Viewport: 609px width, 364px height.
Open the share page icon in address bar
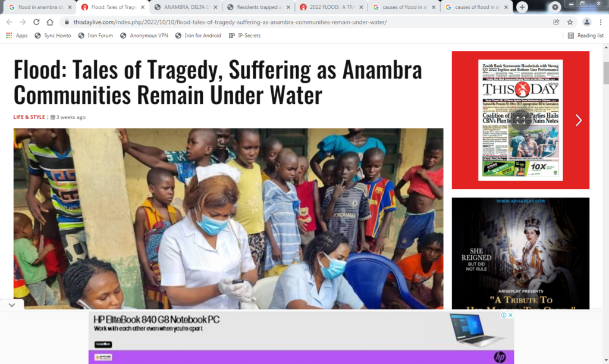pyautogui.click(x=556, y=22)
